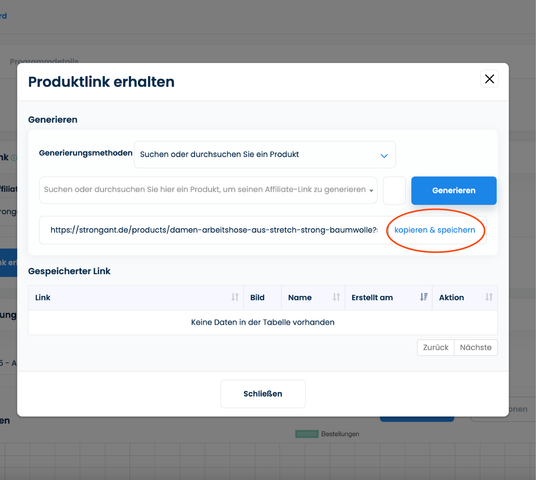
Task: Click the Erstellt am column header text
Action: tap(372, 297)
